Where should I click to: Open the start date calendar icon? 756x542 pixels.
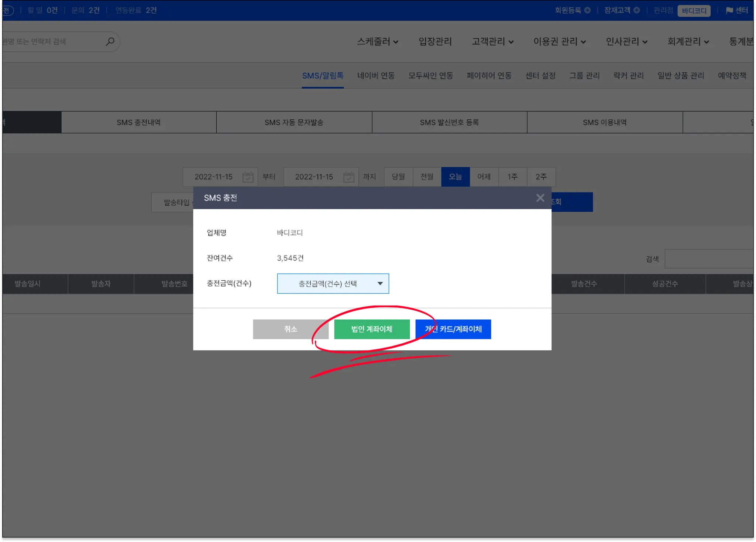[248, 177]
